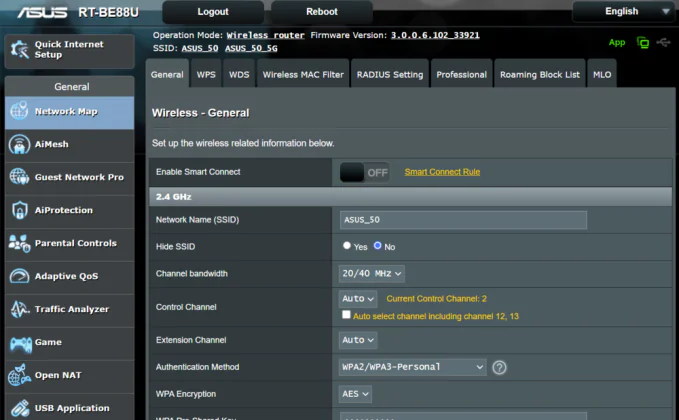
Task: Check Auto select channel including channel 12, 13
Action: click(x=346, y=315)
